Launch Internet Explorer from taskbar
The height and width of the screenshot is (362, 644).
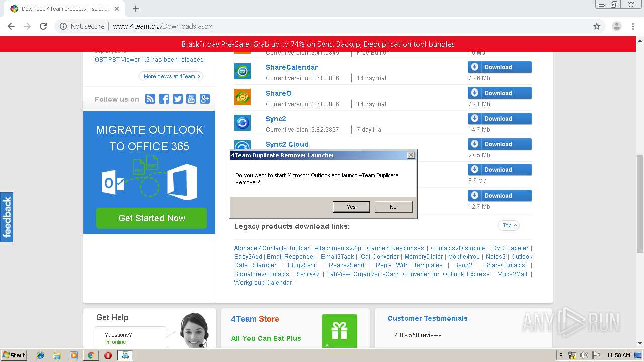click(40, 355)
